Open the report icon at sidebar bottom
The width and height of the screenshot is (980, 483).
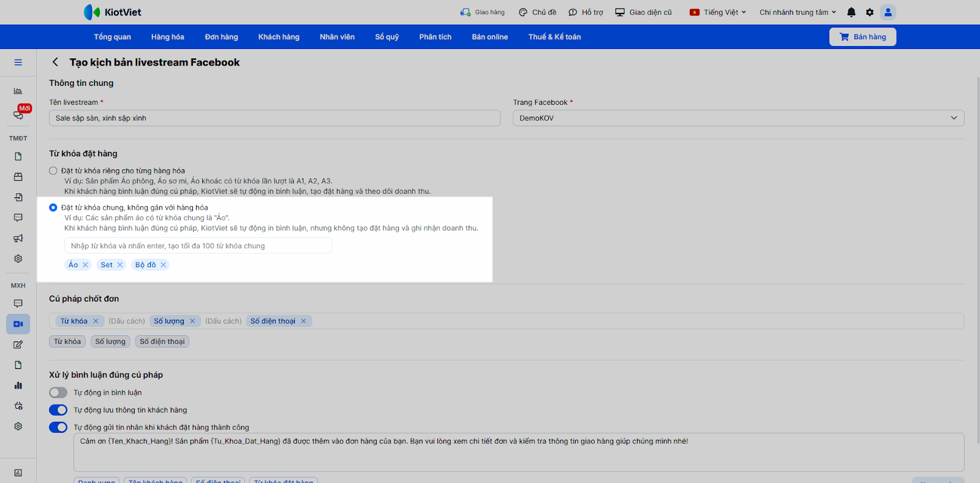click(18, 473)
